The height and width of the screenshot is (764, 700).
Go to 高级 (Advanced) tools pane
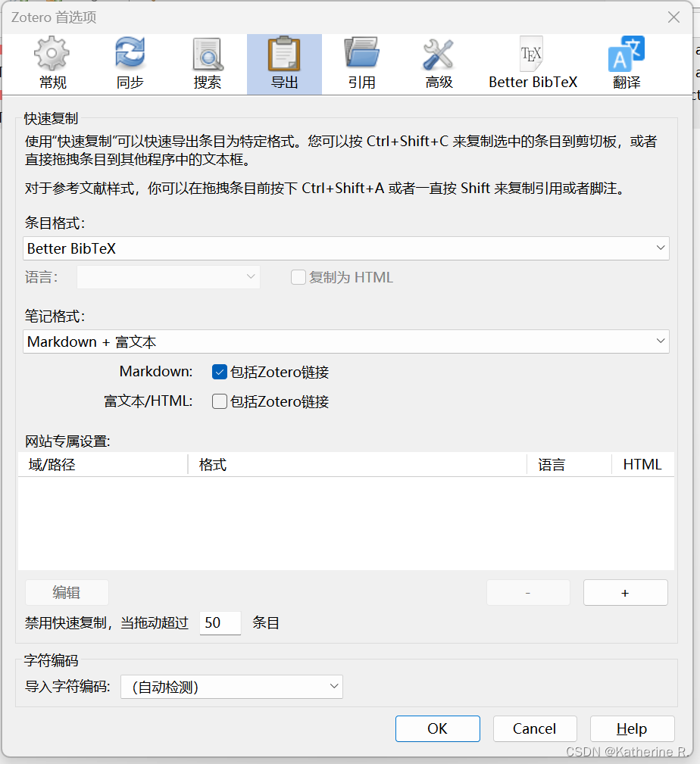[x=439, y=64]
